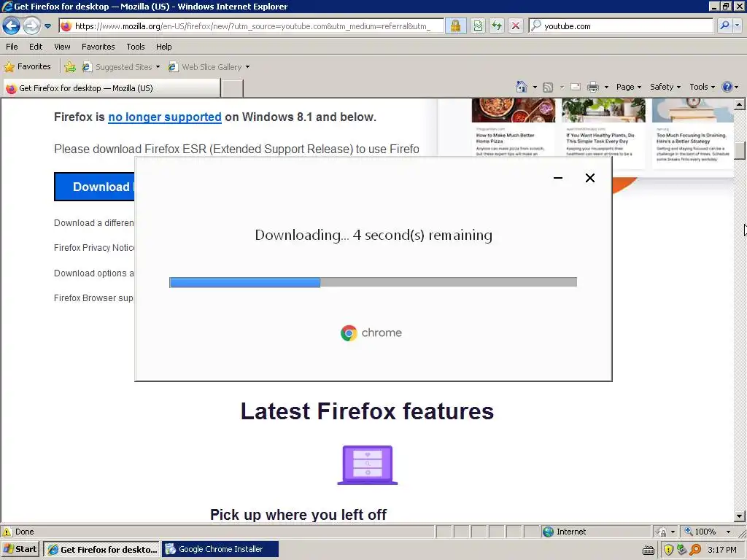Click the RSS feeds icon

548,87
